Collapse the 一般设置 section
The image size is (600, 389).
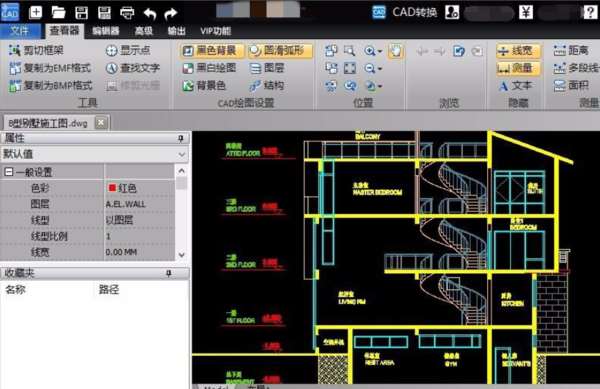point(8,172)
